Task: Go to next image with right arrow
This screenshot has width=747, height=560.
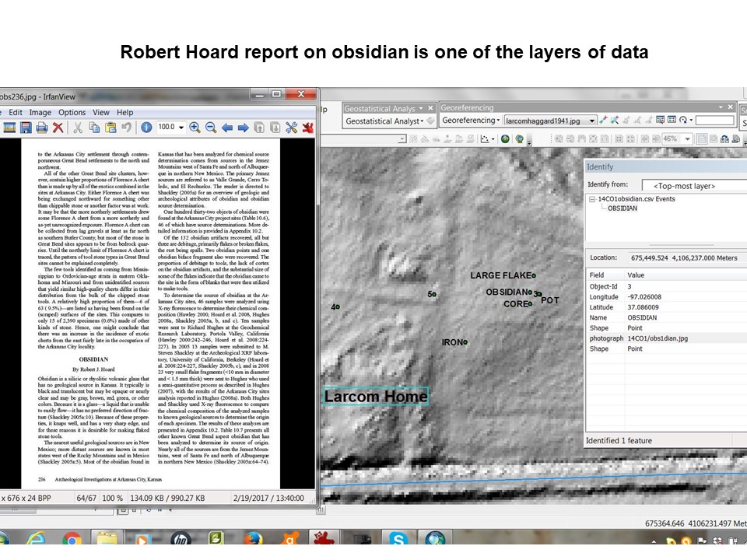Action: tap(244, 128)
